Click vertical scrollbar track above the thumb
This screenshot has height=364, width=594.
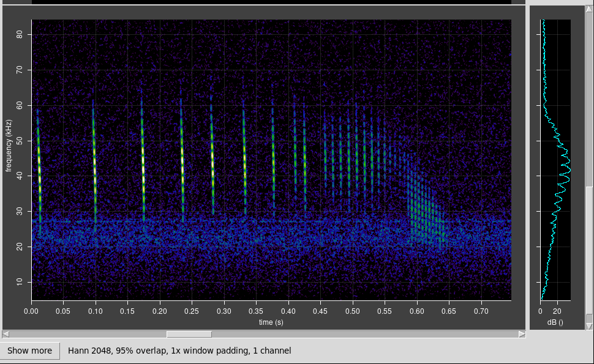590,92
